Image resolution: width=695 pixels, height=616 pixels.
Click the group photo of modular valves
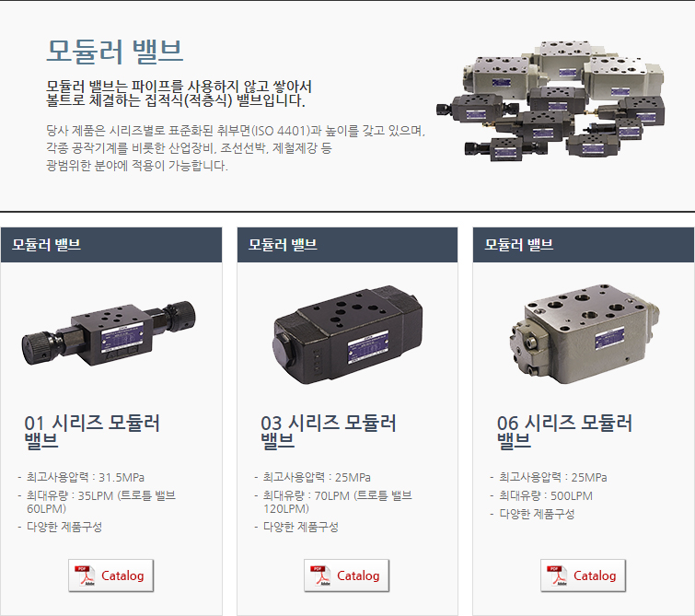[x=550, y=100]
